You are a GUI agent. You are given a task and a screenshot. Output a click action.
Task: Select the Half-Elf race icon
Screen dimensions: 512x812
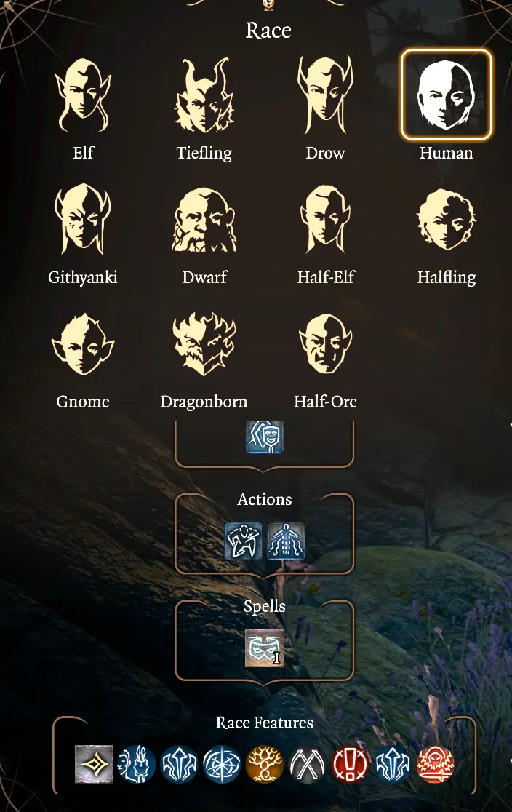[x=325, y=220]
